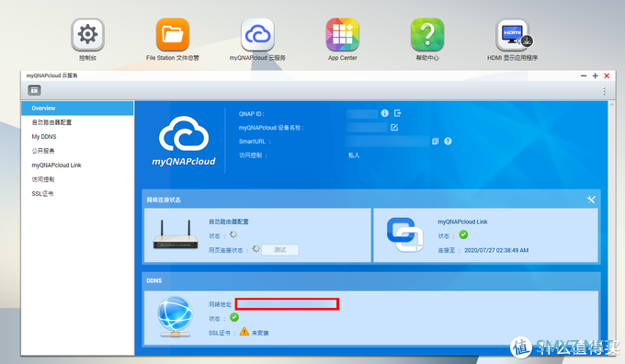
Task: Click the 未安装 SSL status text
Action: [260, 333]
